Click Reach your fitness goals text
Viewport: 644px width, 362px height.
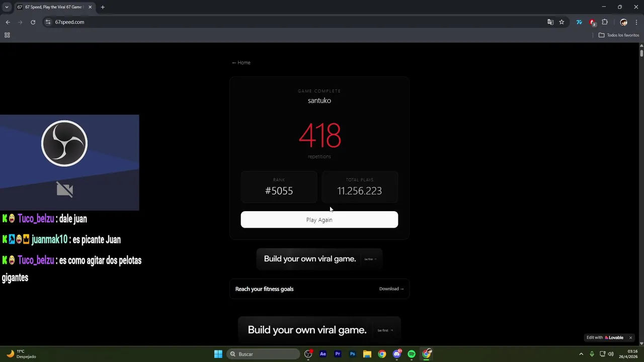(265, 289)
